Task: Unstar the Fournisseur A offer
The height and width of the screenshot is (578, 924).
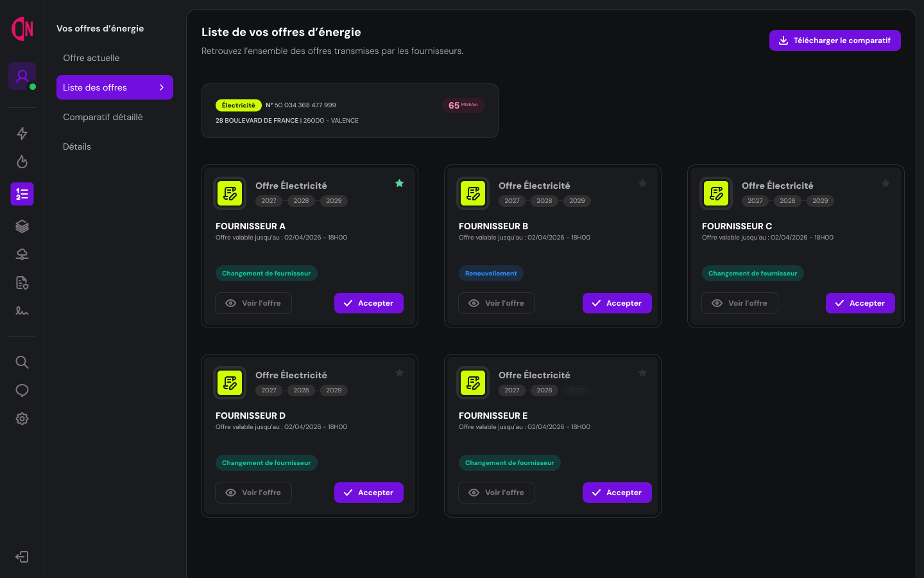Action: [x=399, y=183]
